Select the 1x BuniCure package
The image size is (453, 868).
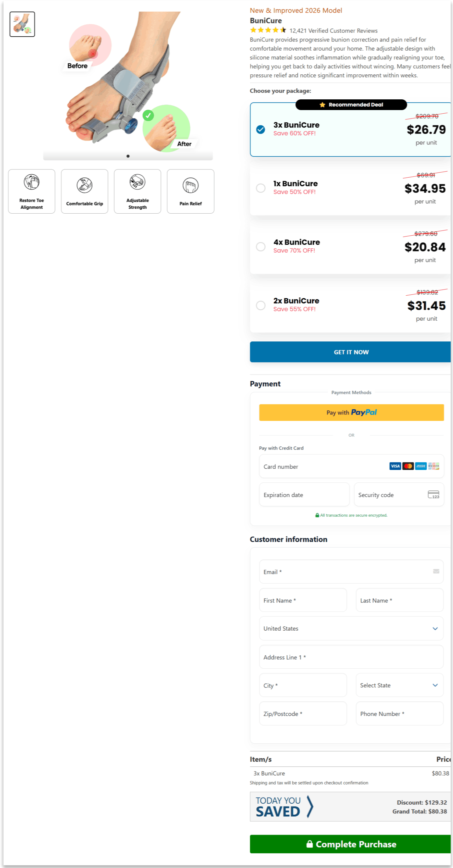tap(261, 188)
